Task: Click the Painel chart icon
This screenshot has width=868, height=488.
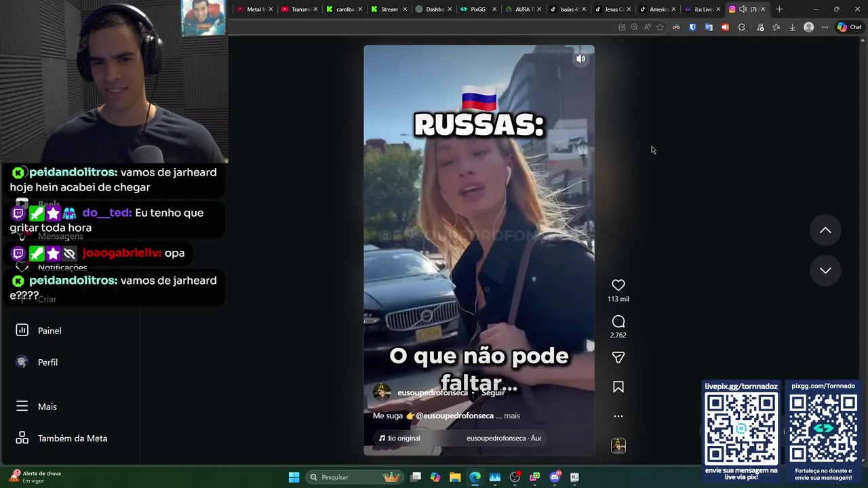Action: coord(22,330)
